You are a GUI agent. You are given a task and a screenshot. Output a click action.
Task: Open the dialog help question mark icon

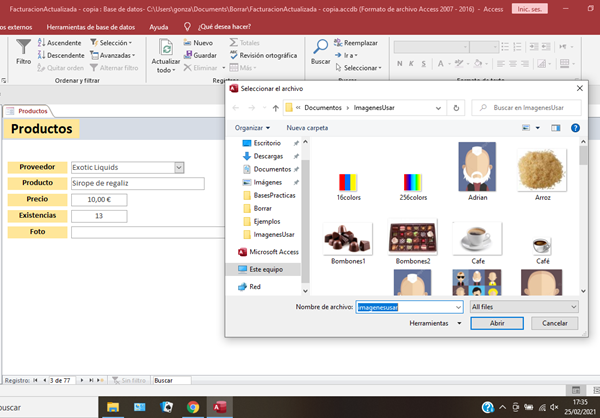click(575, 128)
